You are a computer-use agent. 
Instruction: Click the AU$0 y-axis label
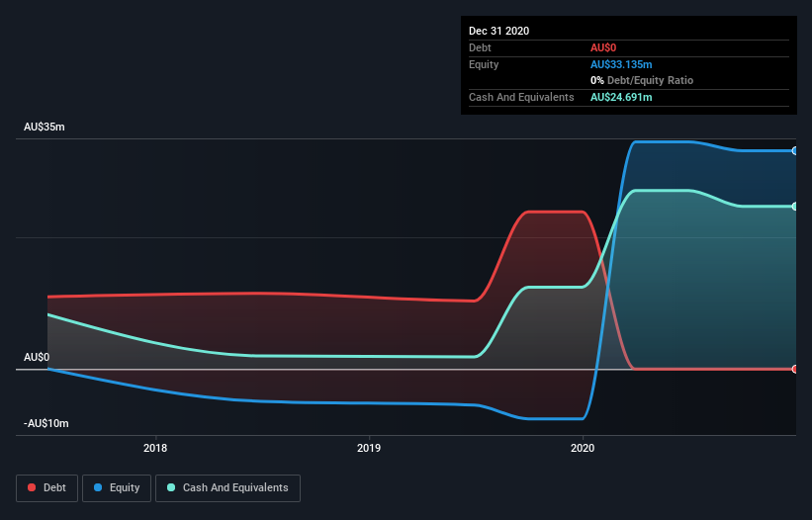pyautogui.click(x=37, y=357)
